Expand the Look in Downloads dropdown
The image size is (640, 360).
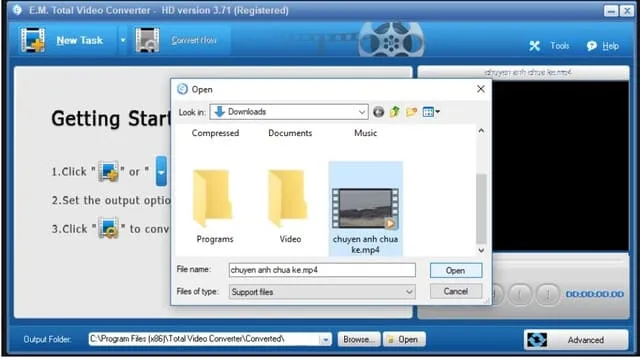coord(361,112)
